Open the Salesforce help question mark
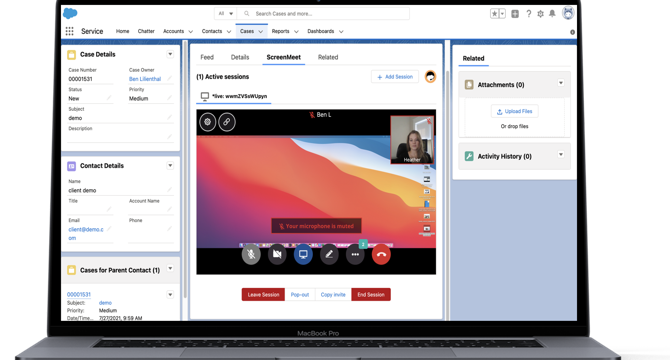This screenshot has height=360, width=670. pos(529,14)
